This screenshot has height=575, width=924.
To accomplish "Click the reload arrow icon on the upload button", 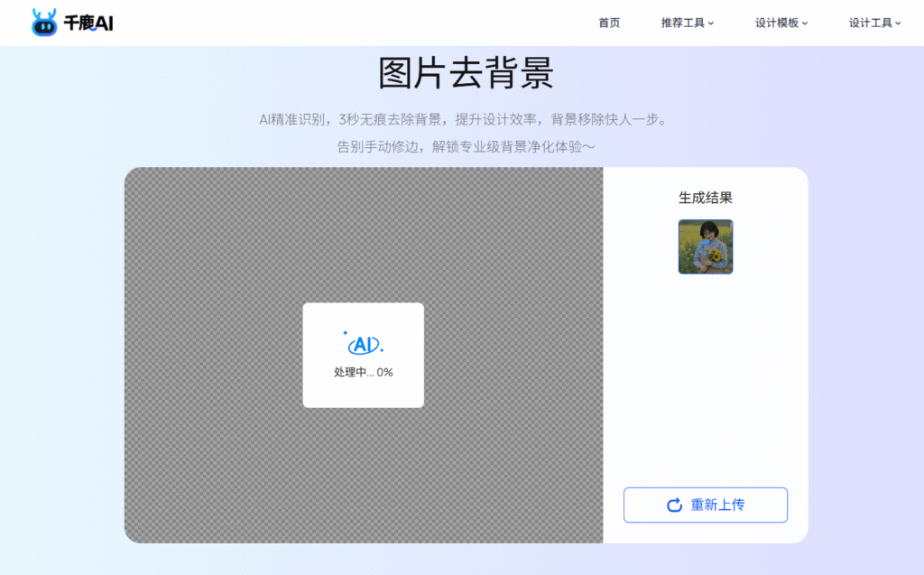I will coord(673,505).
